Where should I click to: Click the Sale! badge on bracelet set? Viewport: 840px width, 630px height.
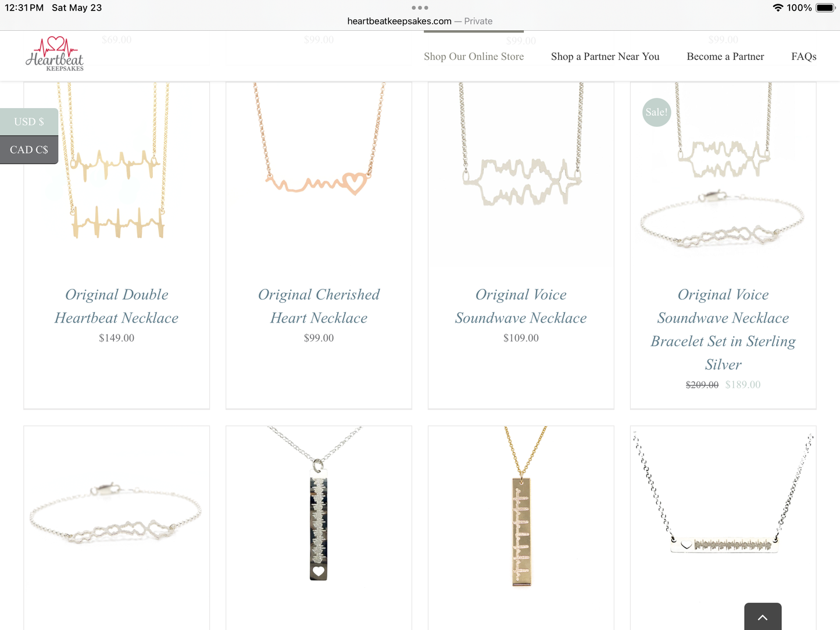pyautogui.click(x=657, y=112)
